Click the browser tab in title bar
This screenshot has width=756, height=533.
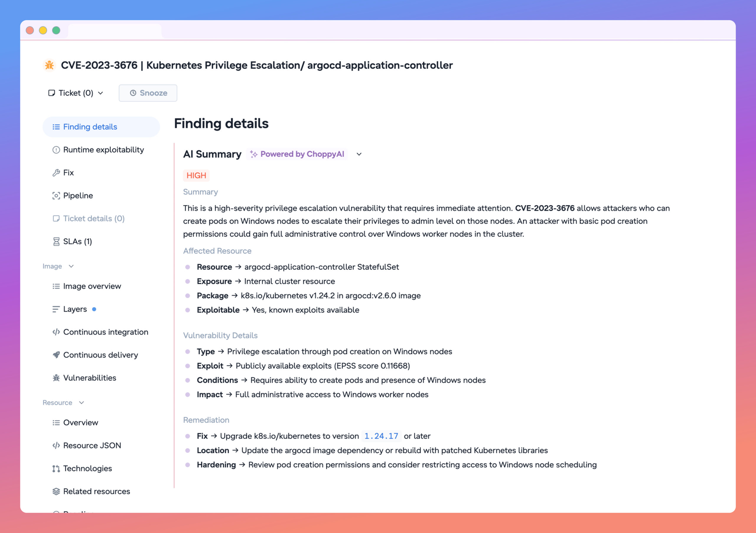[115, 31]
